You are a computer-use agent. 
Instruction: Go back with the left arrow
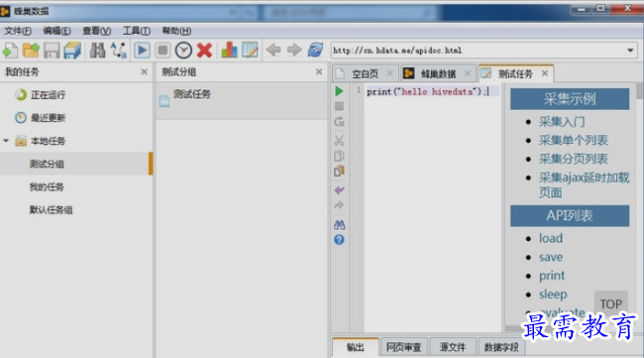273,51
